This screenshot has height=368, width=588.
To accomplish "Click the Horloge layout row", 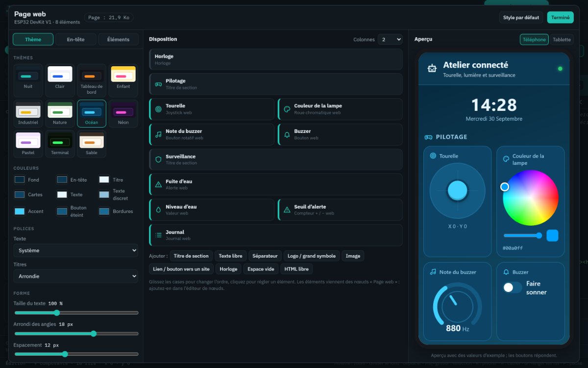I will coord(276,59).
